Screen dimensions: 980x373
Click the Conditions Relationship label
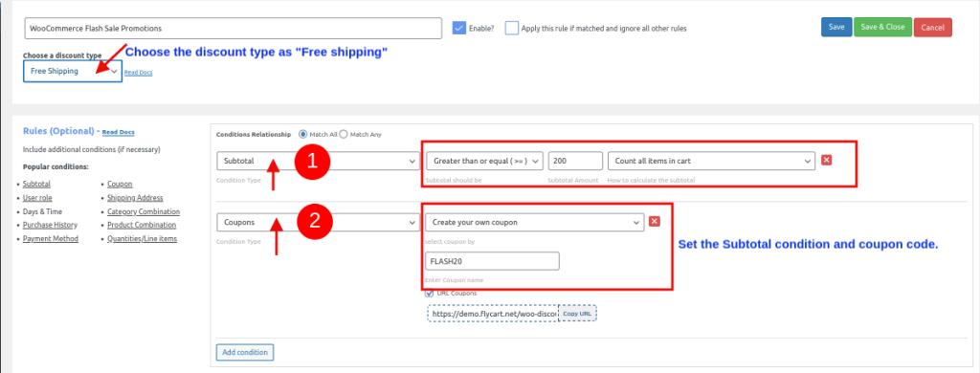point(254,134)
